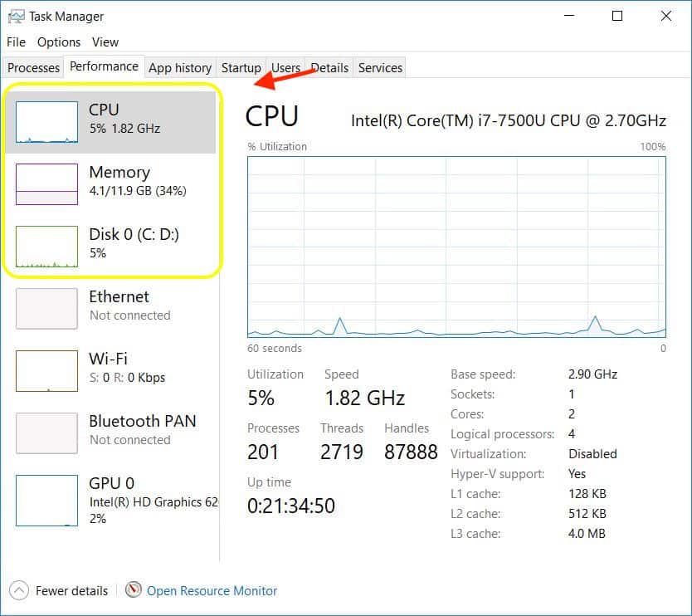Open the Services tab
Screen dimensions: 692x616
pyautogui.click(x=380, y=68)
